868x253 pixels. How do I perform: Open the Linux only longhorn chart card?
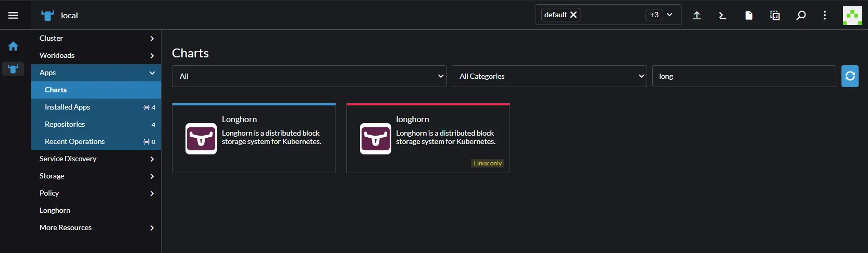coord(428,138)
